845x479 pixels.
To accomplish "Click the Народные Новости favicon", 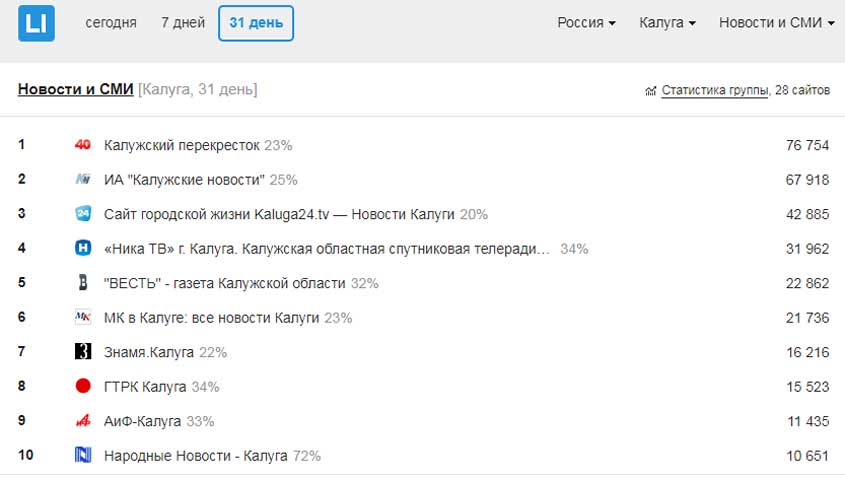I will pos(83,455).
